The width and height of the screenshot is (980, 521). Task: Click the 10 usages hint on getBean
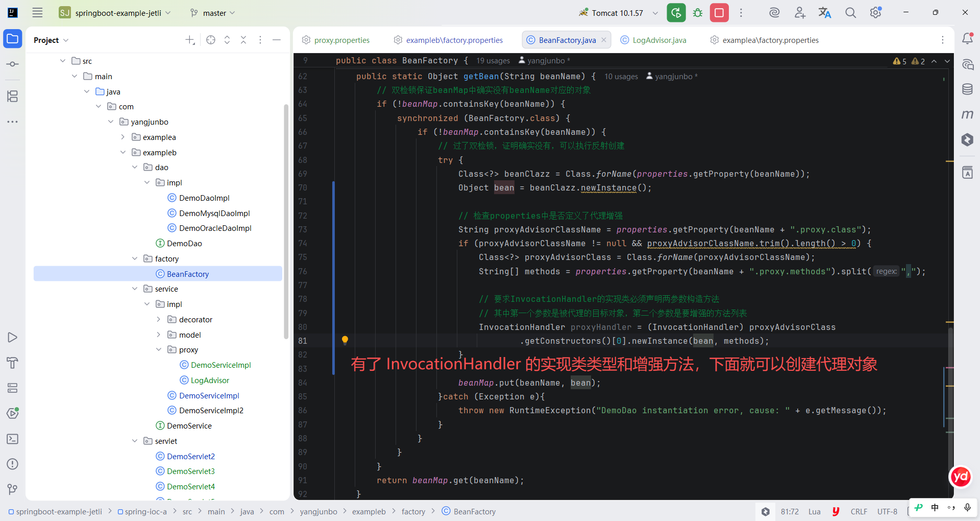pyautogui.click(x=621, y=77)
